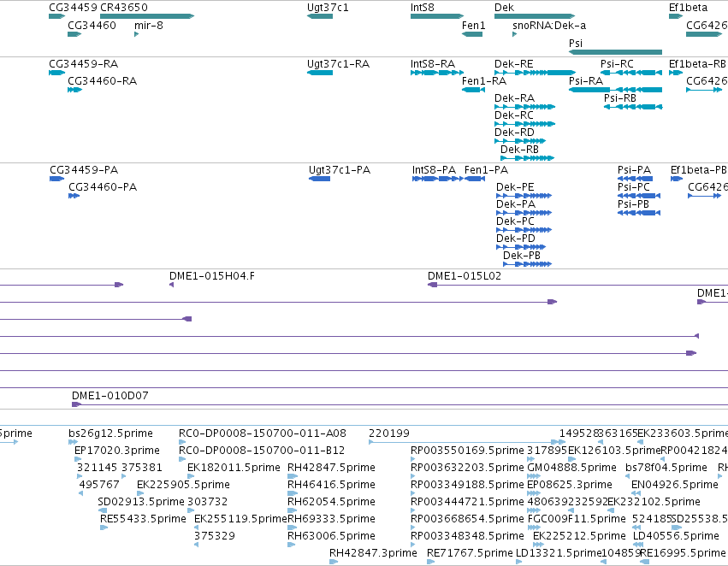728x566 pixels.
Task: Open the Dek-PE protein
Action: coord(524,196)
